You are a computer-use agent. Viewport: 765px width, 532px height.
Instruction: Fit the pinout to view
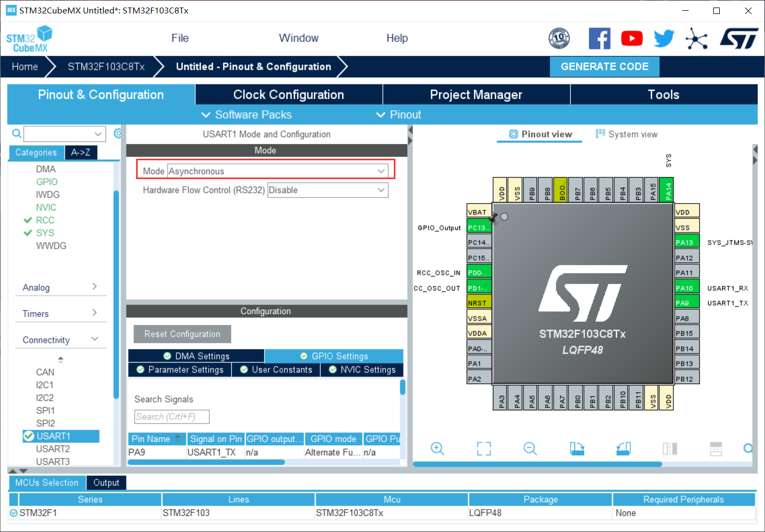point(484,449)
